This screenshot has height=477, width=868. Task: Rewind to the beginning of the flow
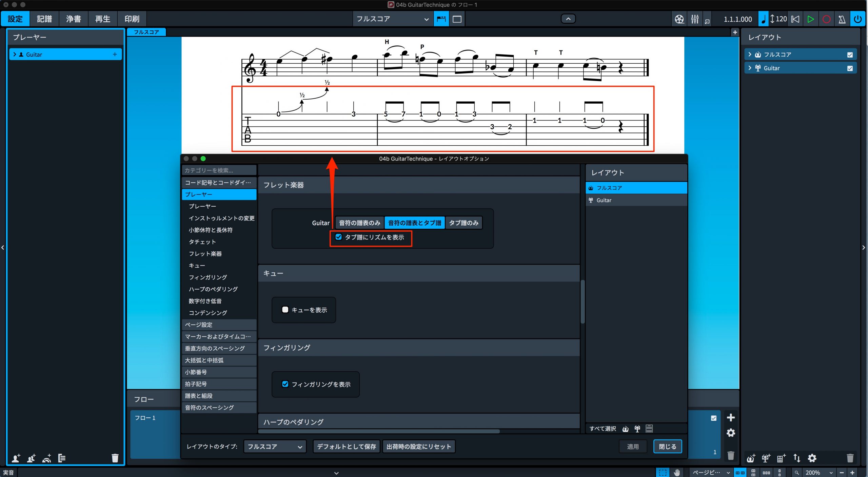tap(795, 19)
